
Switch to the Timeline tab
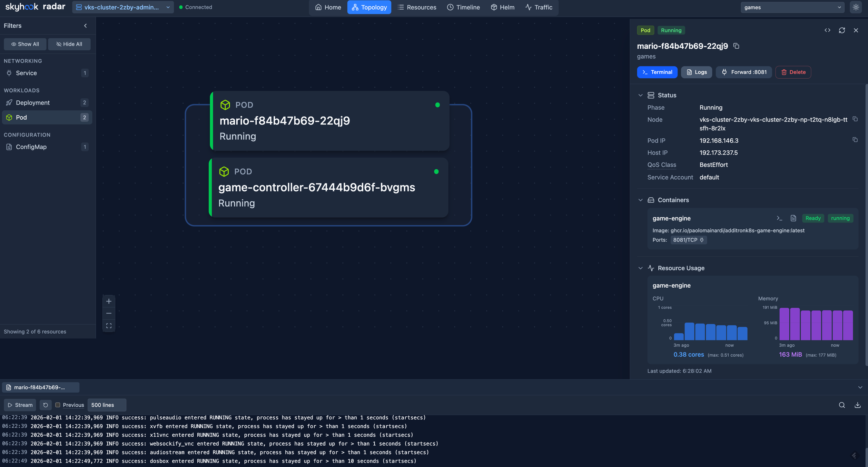pos(463,7)
